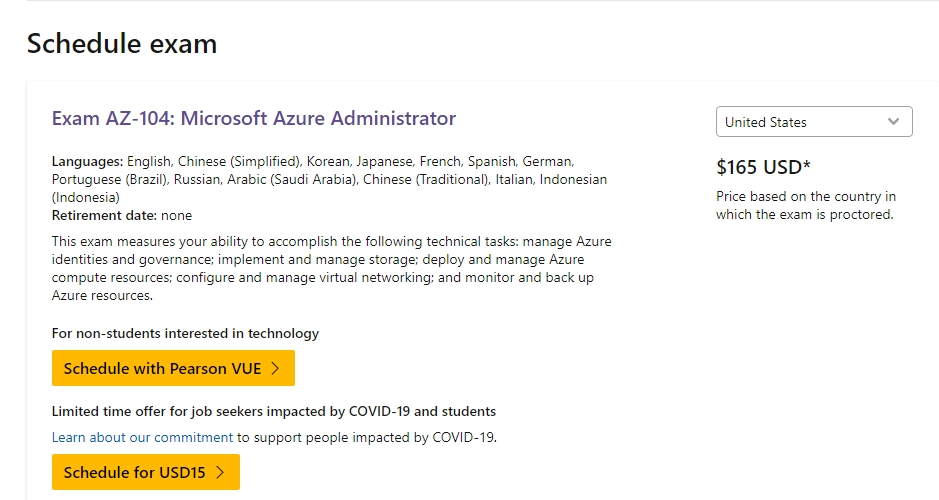Click the down arrow in the country selector
Viewport: 939px width, 500px height.
pos(894,122)
